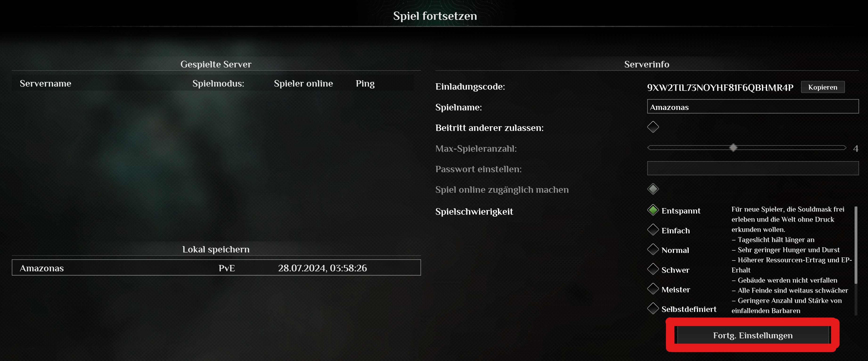
Task: Click the Einladungscode text value
Action: point(720,87)
